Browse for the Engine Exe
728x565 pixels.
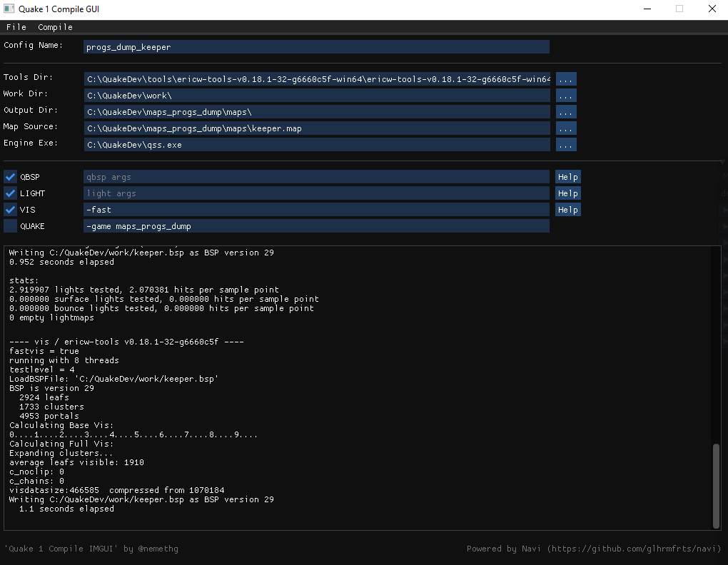[565, 144]
